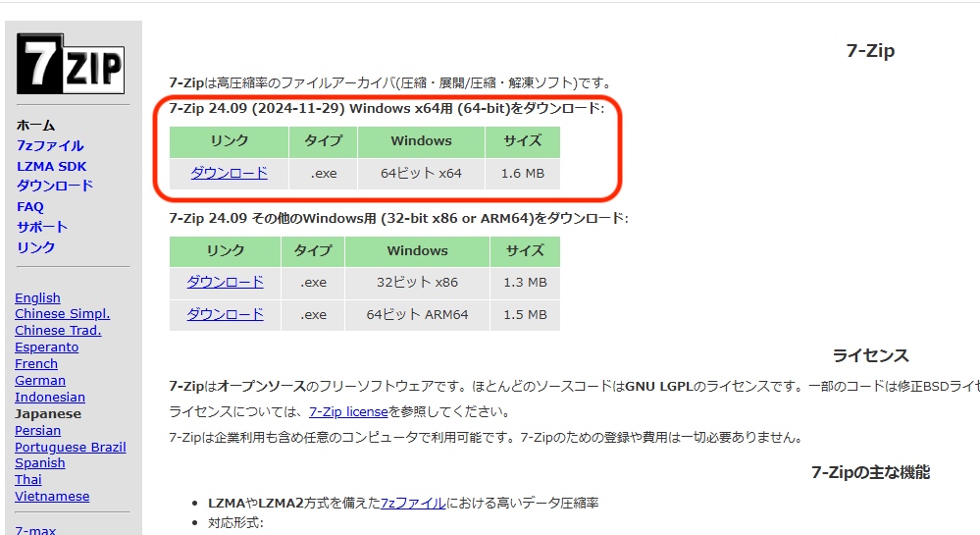Image resolution: width=980 pixels, height=535 pixels.
Task: Switch language to Persian
Action: 37,431
